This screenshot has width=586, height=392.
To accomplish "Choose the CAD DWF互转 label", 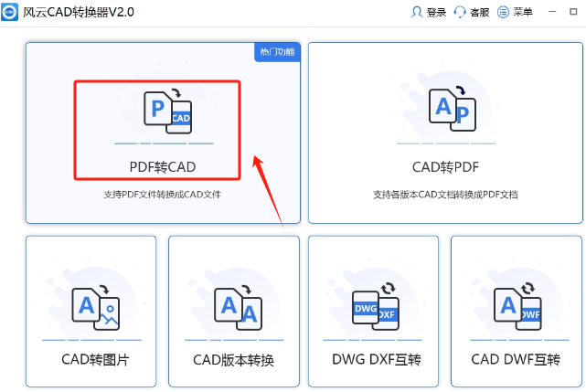I will pyautogui.click(x=516, y=359).
